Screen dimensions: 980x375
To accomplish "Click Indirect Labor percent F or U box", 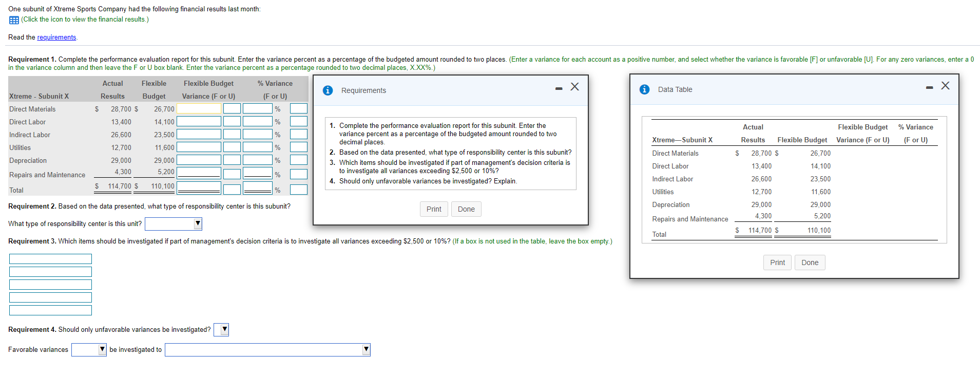I will [x=299, y=134].
